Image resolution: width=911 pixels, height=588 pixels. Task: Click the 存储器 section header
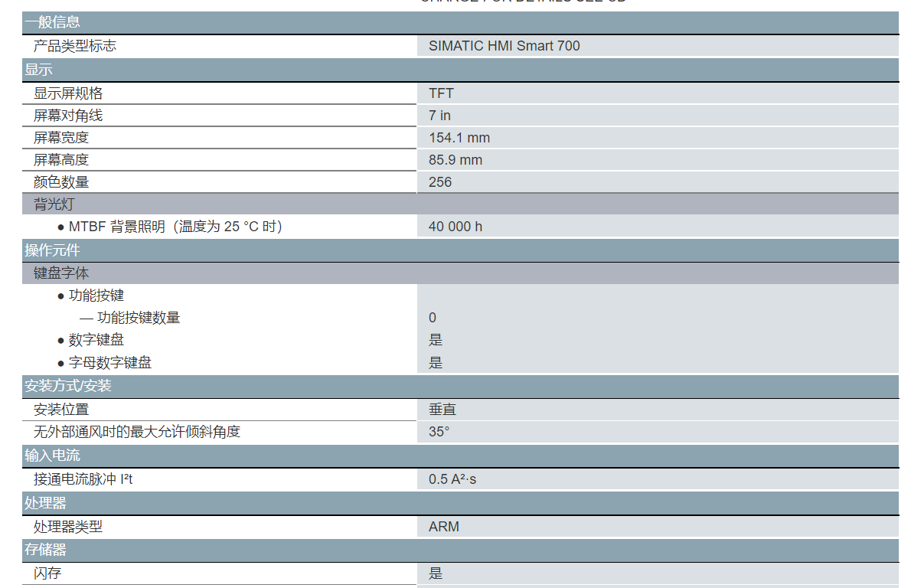click(45, 550)
